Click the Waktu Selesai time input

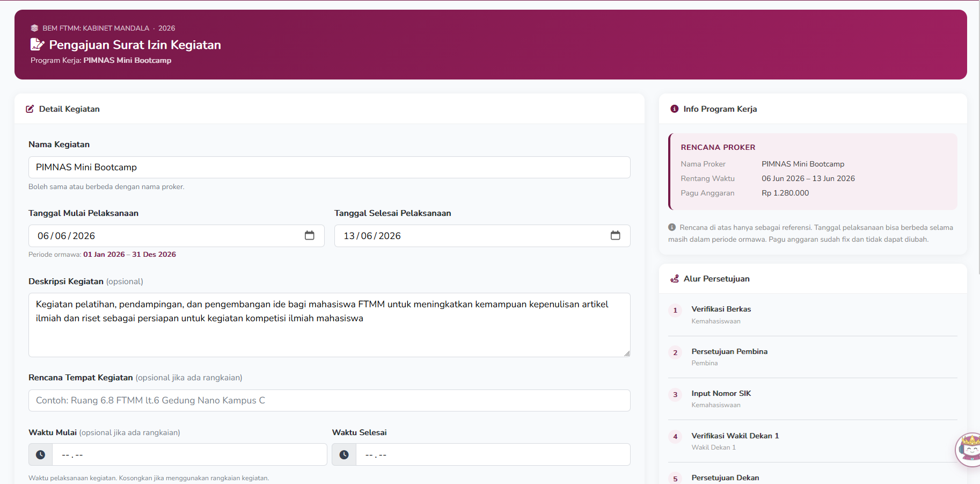tap(493, 454)
